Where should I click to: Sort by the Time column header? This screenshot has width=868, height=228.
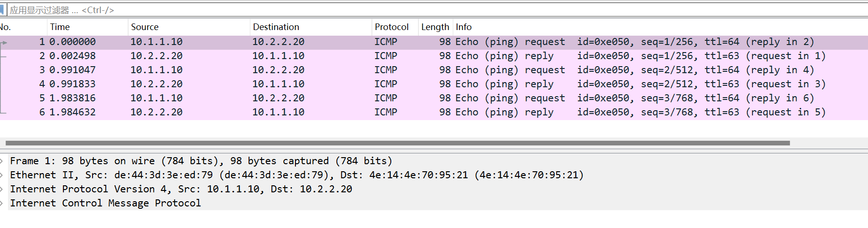coord(87,27)
